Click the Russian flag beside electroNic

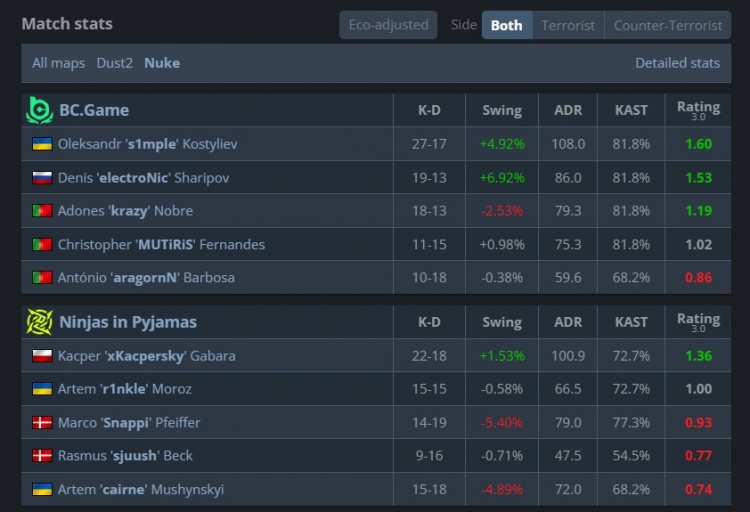pyautogui.click(x=42, y=178)
